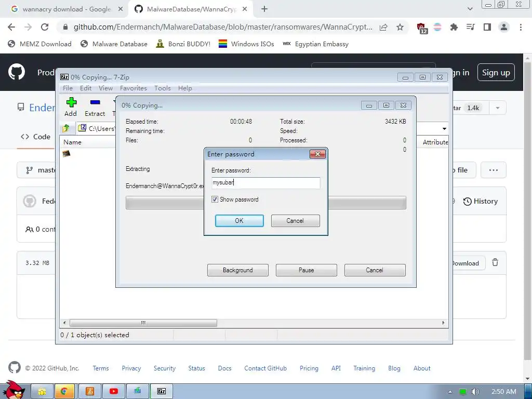Image resolution: width=532 pixels, height=399 pixels.
Task: Open Chrome three-dot menu
Action: click(x=521, y=27)
